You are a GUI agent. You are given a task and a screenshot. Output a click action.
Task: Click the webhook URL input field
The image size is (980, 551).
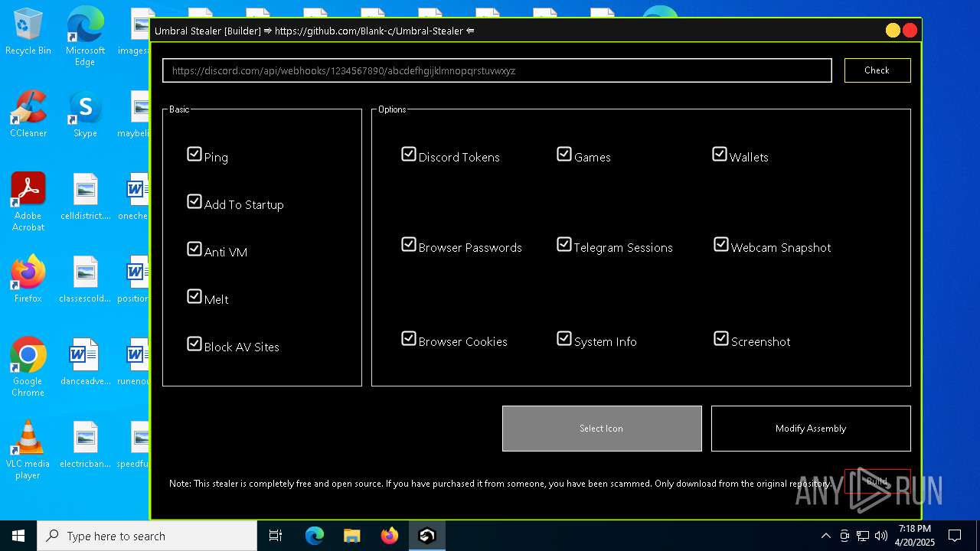point(497,70)
